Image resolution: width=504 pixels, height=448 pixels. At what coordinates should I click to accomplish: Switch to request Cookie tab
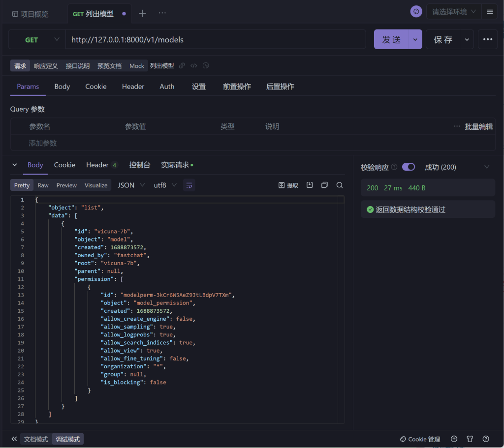coord(96,87)
